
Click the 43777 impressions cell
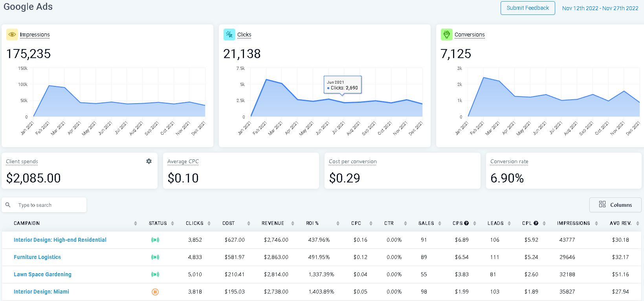click(x=567, y=240)
